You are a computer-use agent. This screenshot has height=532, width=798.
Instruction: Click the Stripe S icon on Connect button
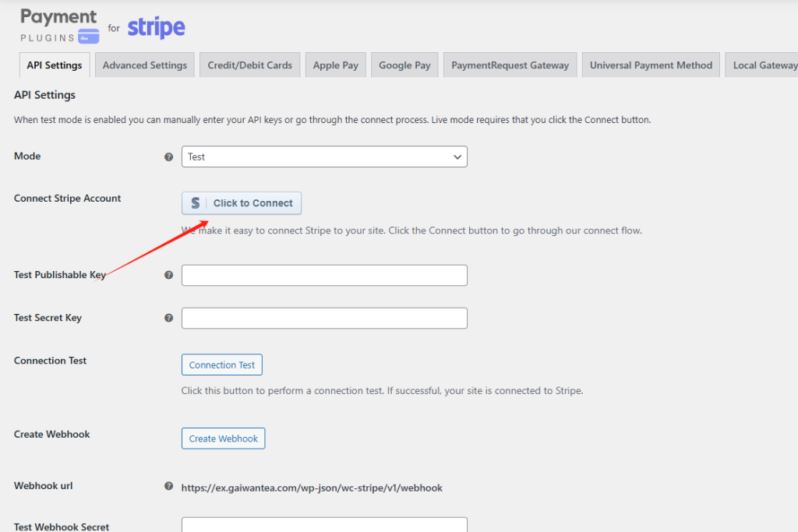(x=196, y=203)
